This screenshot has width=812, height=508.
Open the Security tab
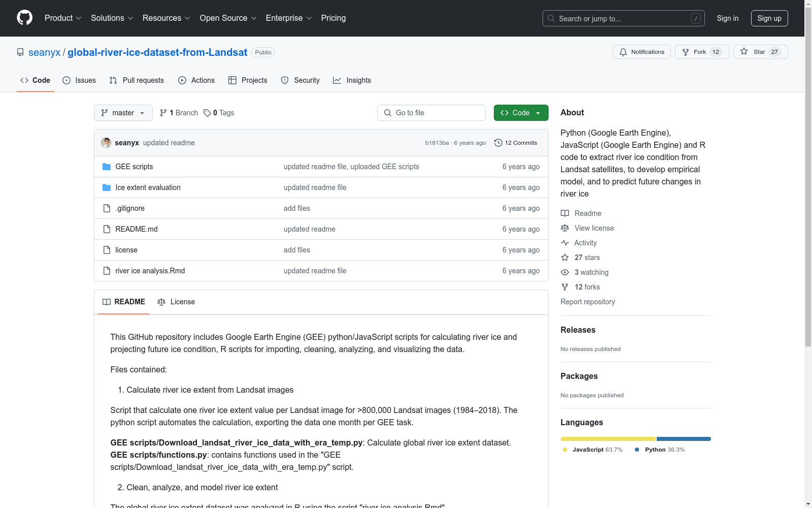coord(300,80)
